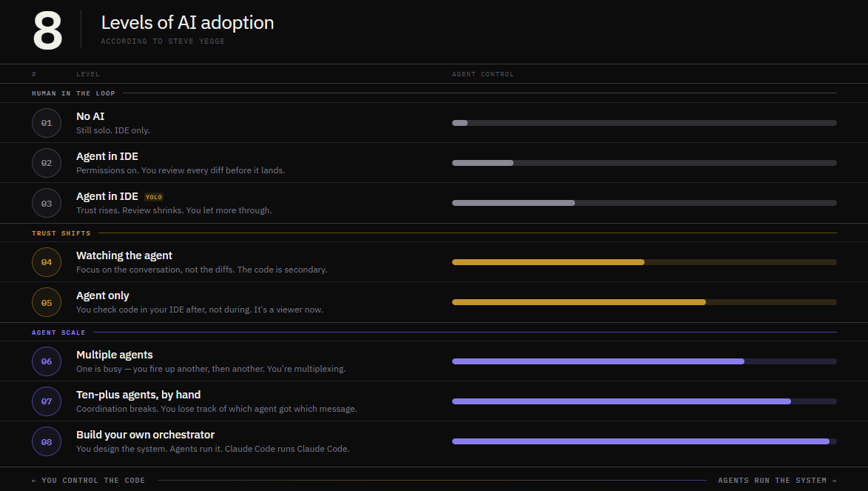Viewport: 868px width, 491px height.
Task: Click '← YOU CONTROL THE CODE' footer label
Action: tap(88, 481)
